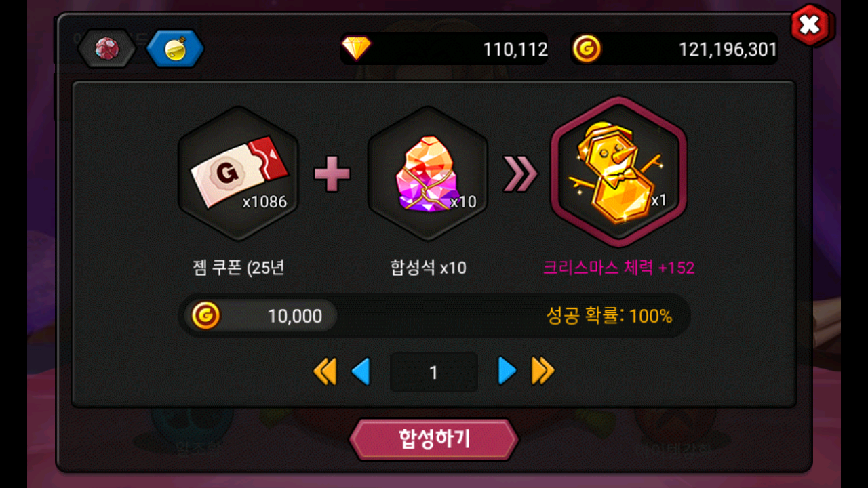This screenshot has width=868, height=488.
Task: Tap the double chevron arrow icon
Action: (519, 175)
